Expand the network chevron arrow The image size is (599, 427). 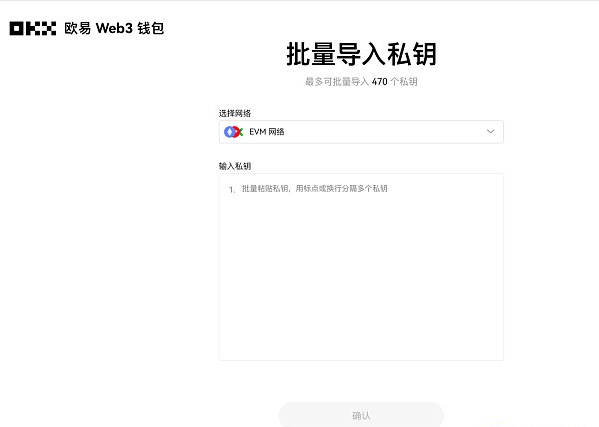(x=491, y=132)
